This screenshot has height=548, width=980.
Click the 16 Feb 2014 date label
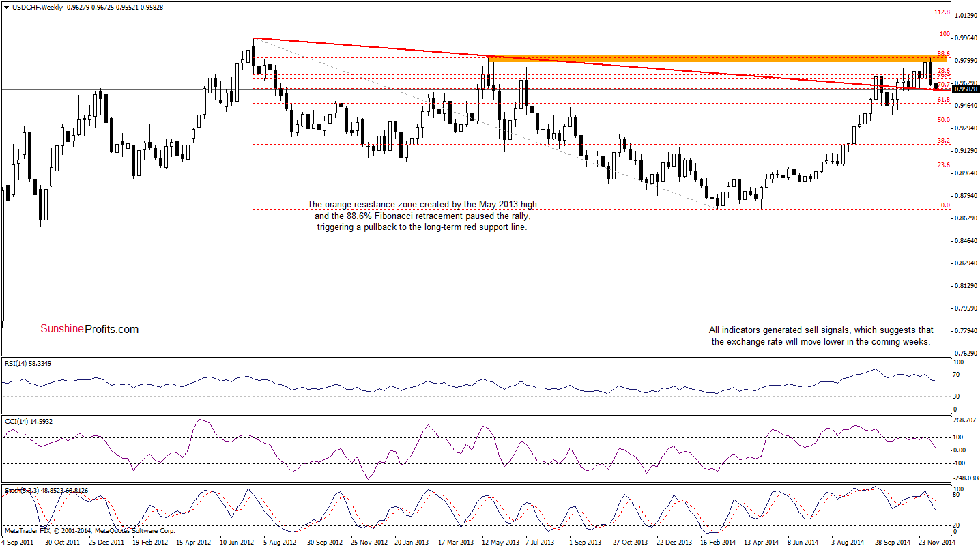click(717, 542)
